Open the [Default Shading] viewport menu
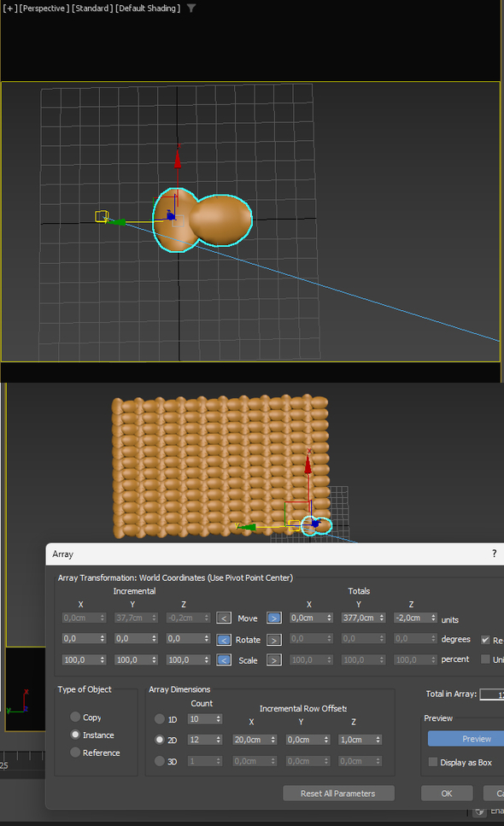Screen dimensions: 504x826 pos(148,8)
